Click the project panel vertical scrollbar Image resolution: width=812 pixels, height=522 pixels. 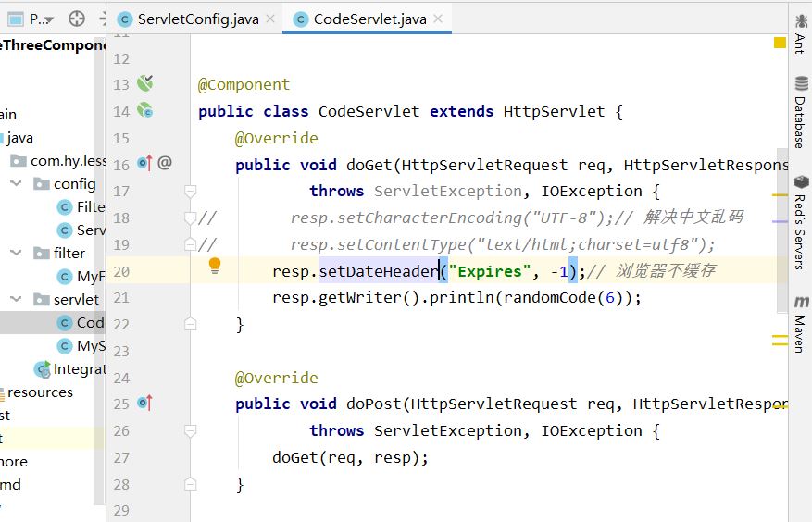pos(99,269)
